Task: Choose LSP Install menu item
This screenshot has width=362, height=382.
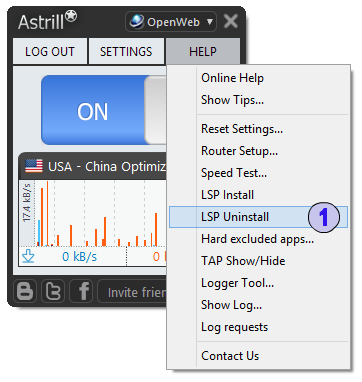Action: [x=258, y=195]
